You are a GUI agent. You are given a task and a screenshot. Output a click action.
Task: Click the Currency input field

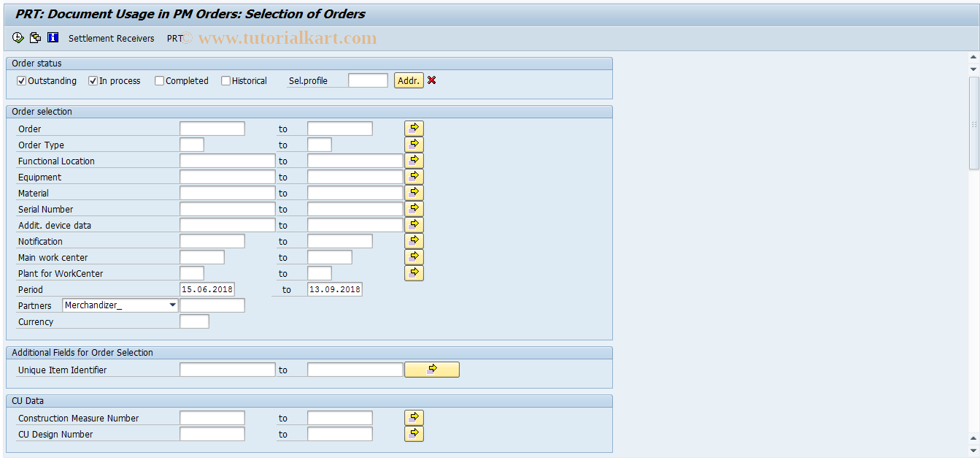click(x=194, y=321)
